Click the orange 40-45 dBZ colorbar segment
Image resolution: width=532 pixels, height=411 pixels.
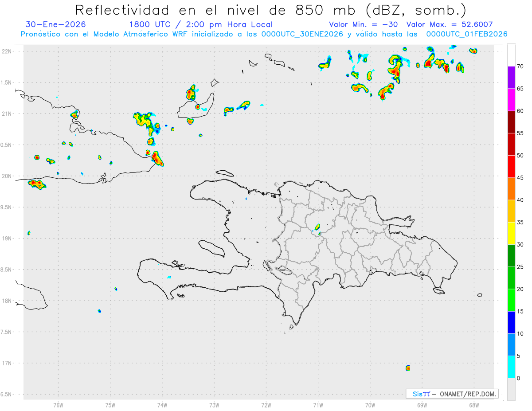coord(511,189)
